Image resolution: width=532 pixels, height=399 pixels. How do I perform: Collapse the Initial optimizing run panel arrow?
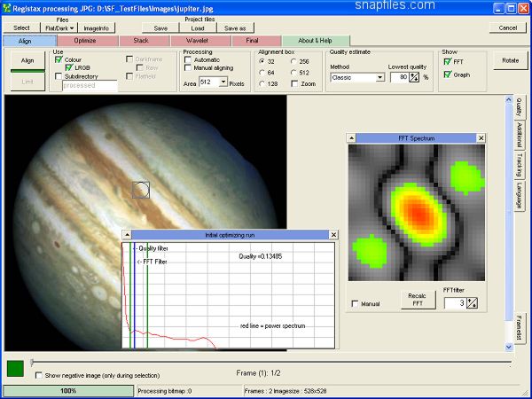tap(128, 235)
